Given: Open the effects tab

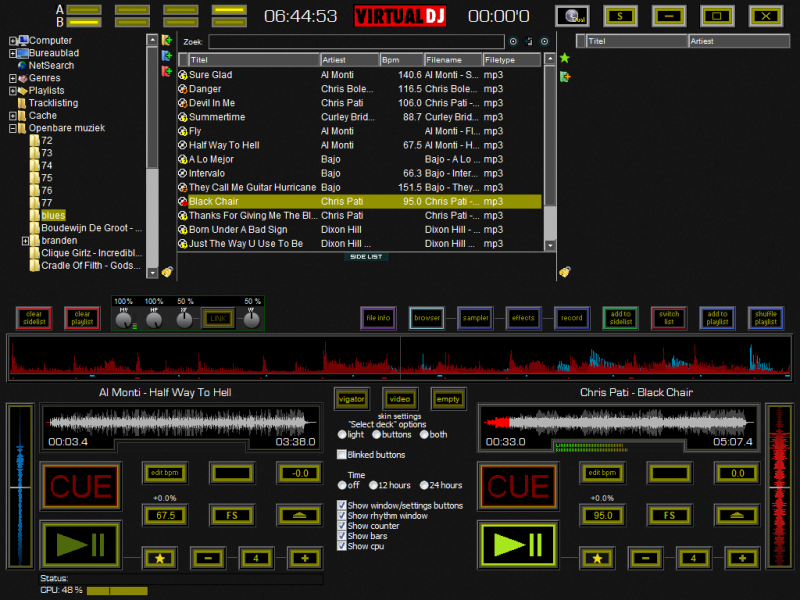Looking at the screenshot, I should coord(523,318).
